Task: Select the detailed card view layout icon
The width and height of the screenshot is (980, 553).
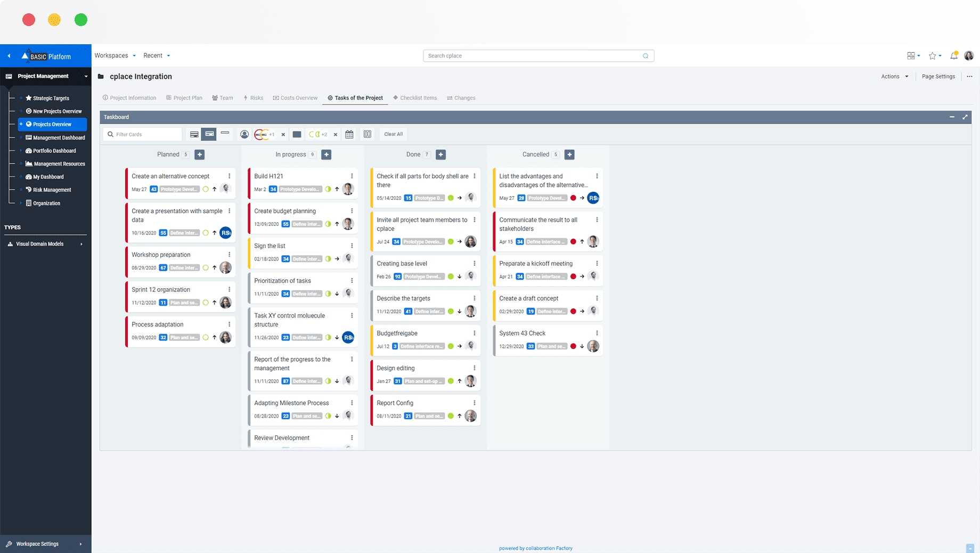Action: click(194, 134)
